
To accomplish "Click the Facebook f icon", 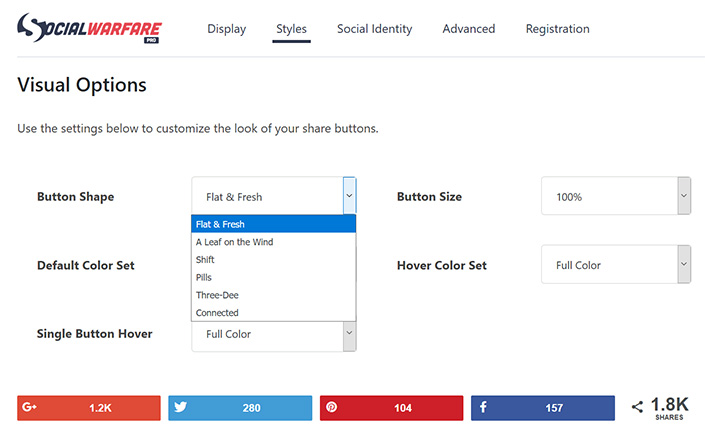I will tap(483, 407).
